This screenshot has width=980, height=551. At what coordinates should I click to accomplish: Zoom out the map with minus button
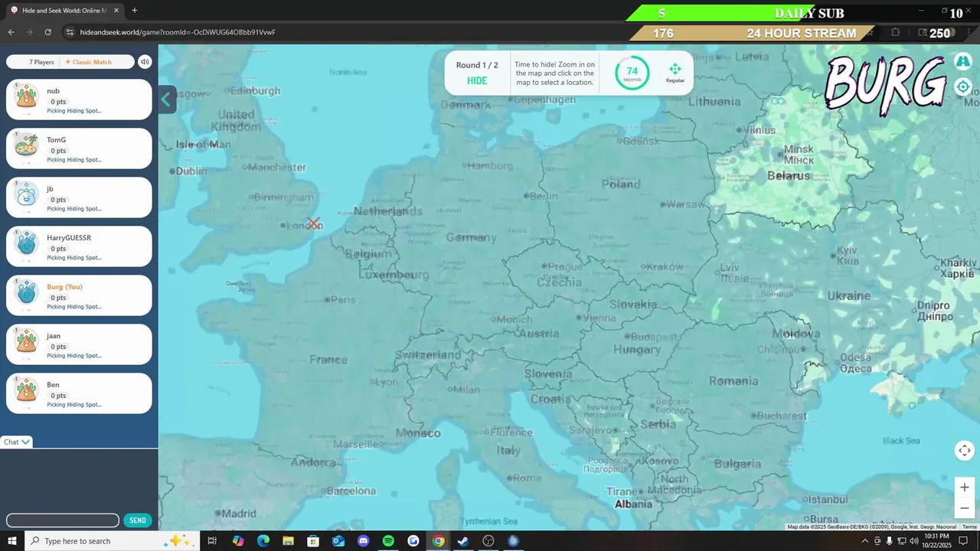[965, 507]
